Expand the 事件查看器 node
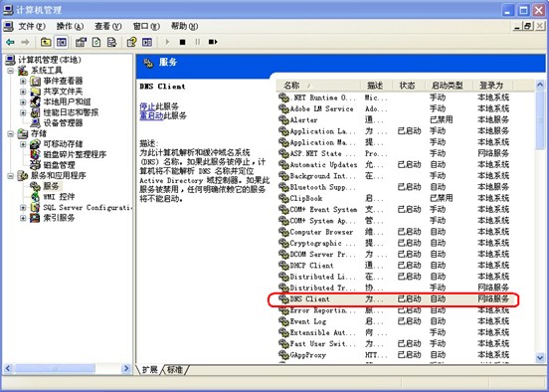The image size is (549, 392). [23, 82]
